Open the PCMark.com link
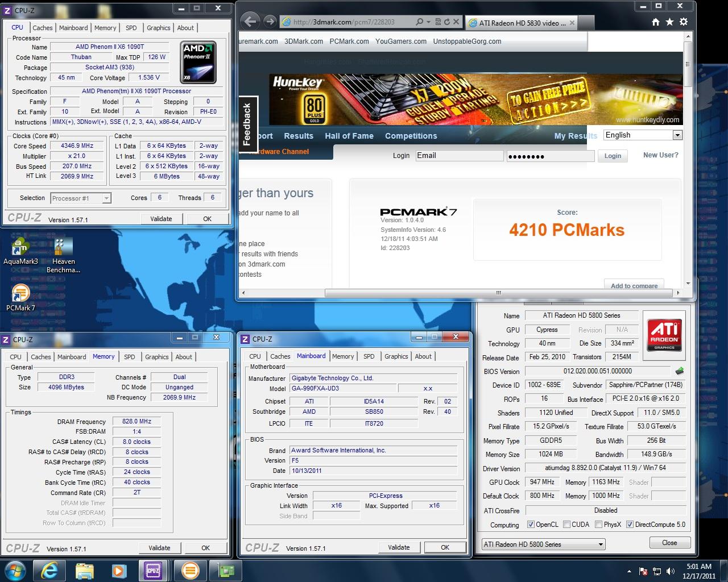728x582 pixels. point(349,41)
